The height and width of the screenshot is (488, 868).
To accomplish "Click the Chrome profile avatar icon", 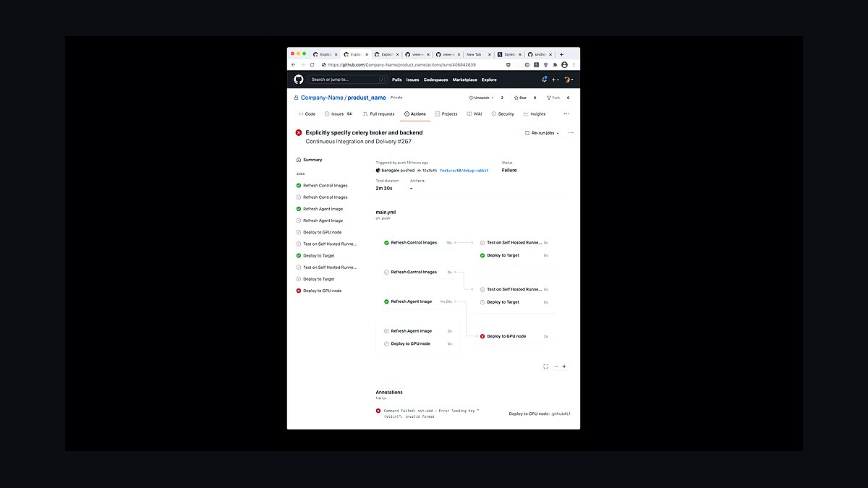I will [565, 64].
